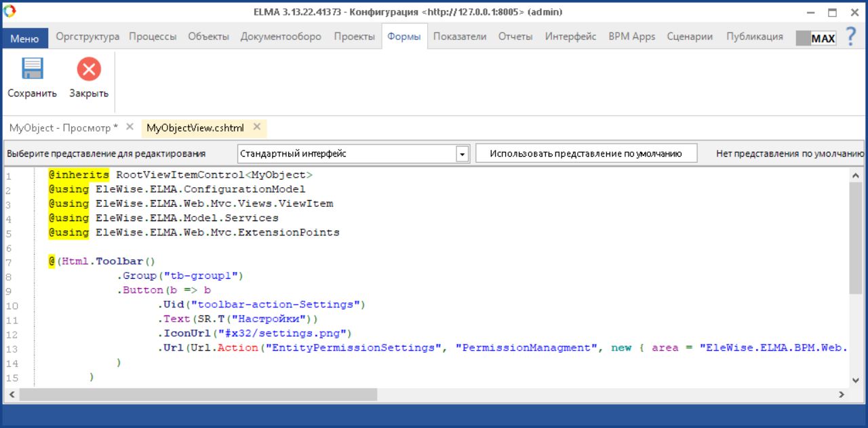This screenshot has width=868, height=428.
Task: Go to the Публикация tab
Action: [x=755, y=37]
